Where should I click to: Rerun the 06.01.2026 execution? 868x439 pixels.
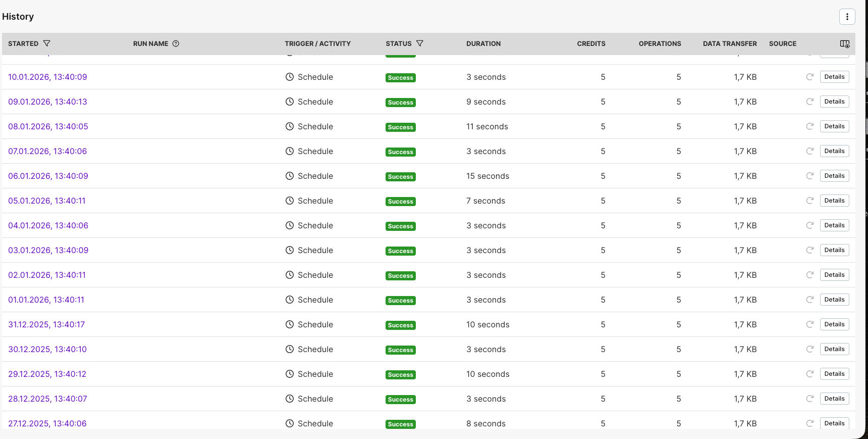pyautogui.click(x=810, y=176)
